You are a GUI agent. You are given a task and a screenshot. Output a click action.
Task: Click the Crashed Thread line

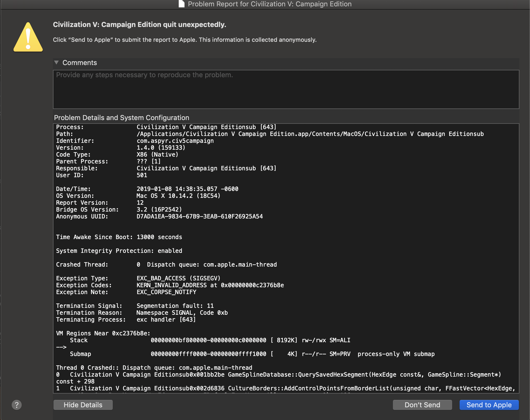coord(166,264)
